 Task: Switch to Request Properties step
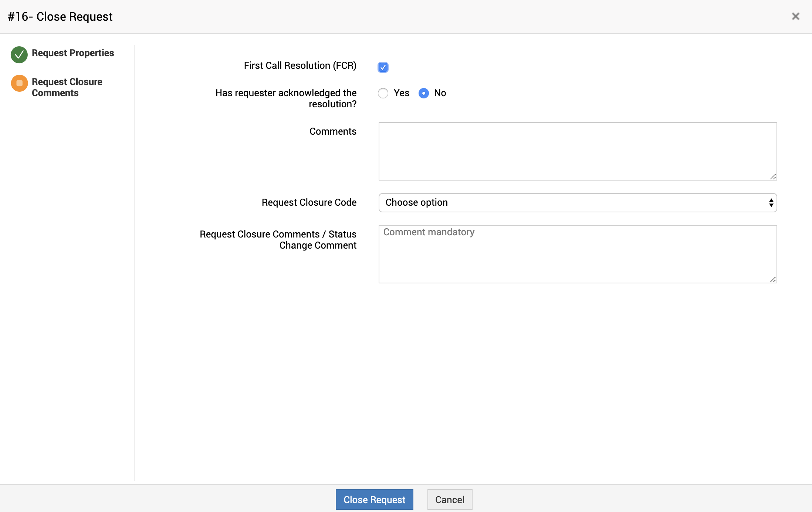coord(73,53)
